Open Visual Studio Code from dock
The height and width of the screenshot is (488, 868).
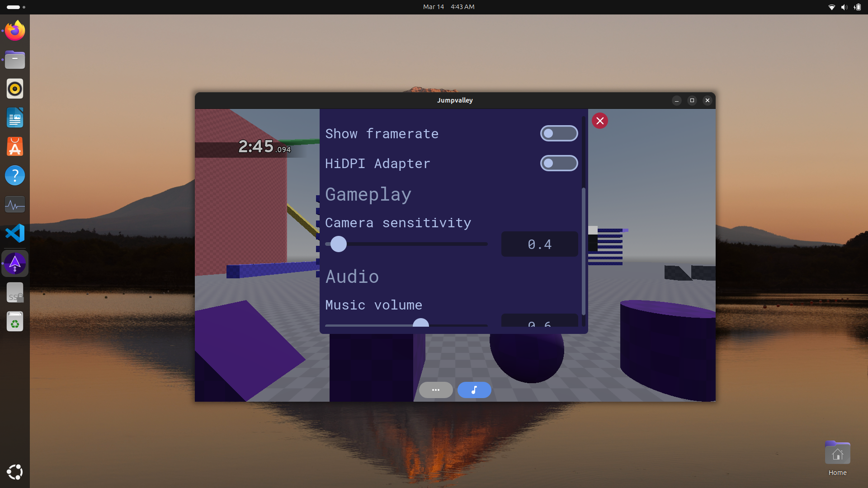(15, 234)
